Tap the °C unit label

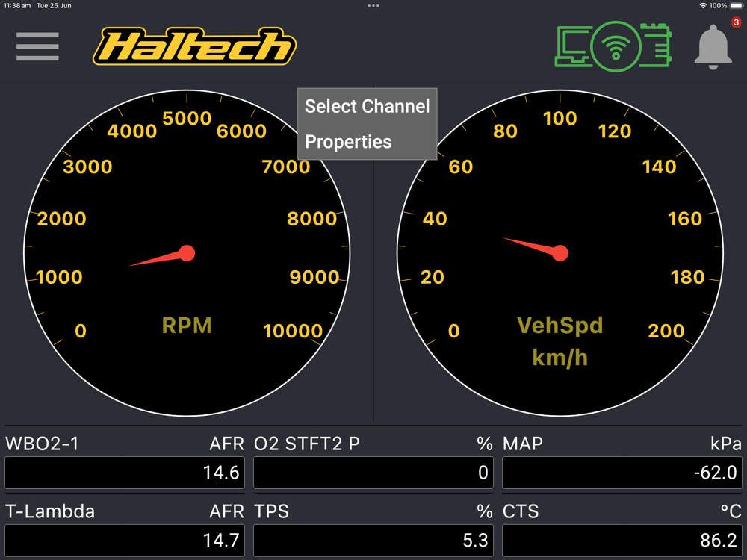click(x=731, y=511)
